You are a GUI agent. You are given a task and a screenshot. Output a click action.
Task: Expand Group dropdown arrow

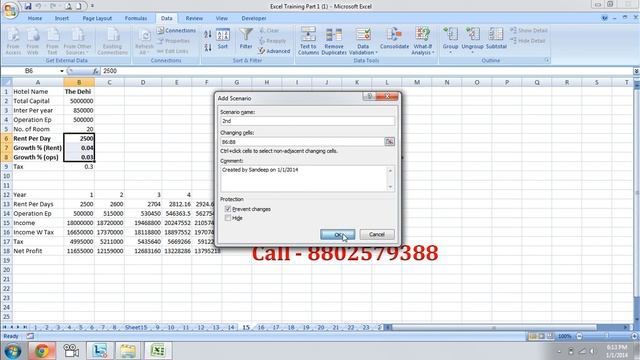pyautogui.click(x=451, y=53)
